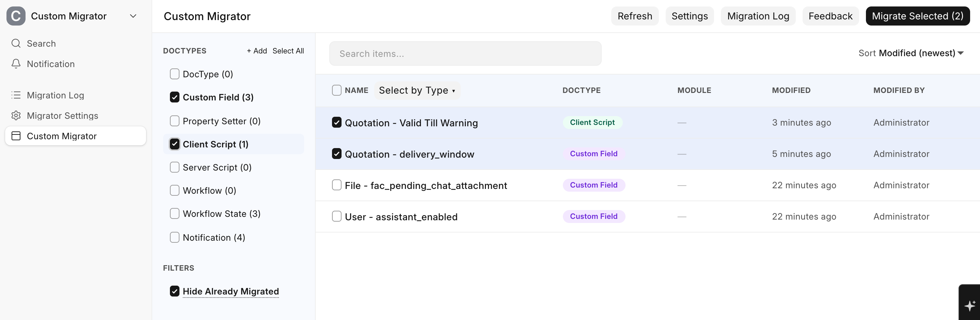This screenshot has height=320, width=980.
Task: Uncheck Quotation - delivery_window row checkbox
Action: (337, 154)
